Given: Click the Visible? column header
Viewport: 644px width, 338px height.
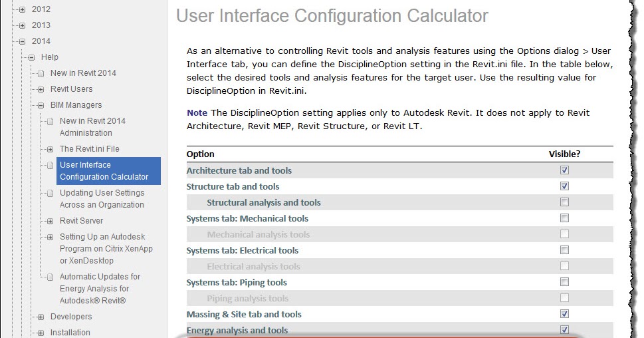Looking at the screenshot, I should [x=564, y=154].
